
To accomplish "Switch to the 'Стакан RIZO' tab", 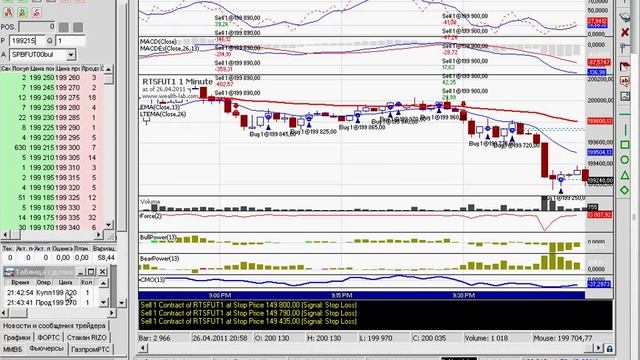I will [x=87, y=338].
